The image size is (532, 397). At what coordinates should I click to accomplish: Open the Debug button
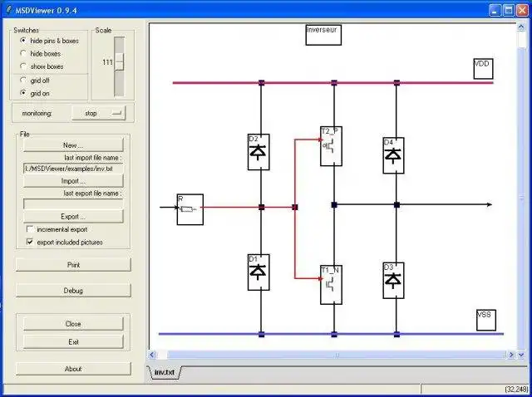pyautogui.click(x=73, y=291)
